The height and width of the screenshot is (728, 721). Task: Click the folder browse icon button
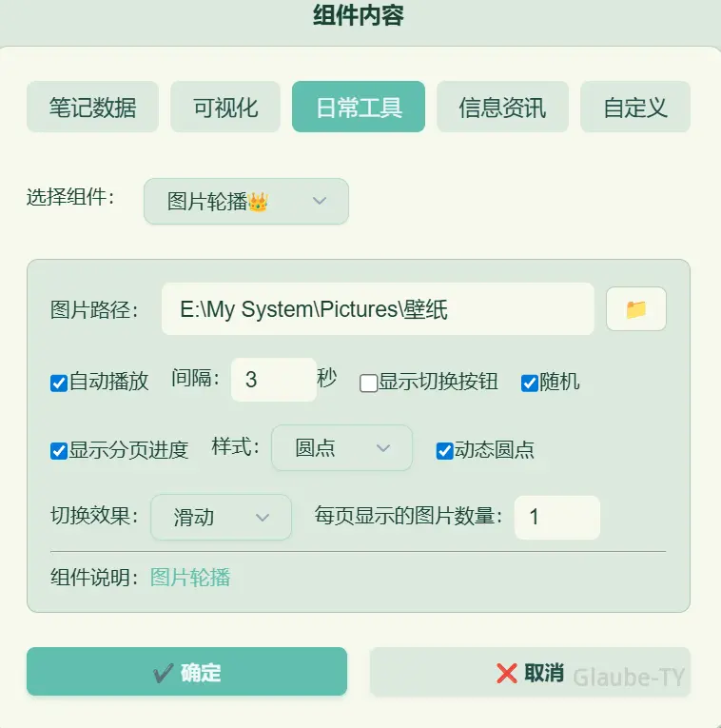(635, 309)
